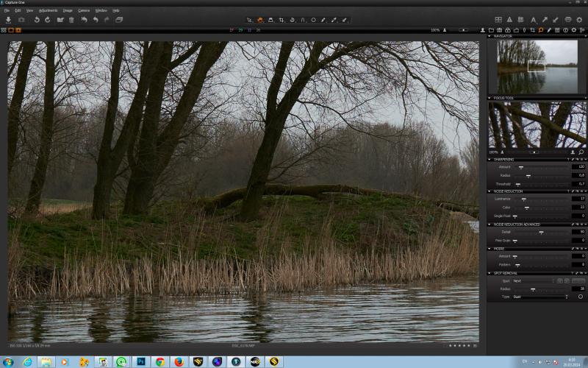This screenshot has width=588, height=368.
Task: Open the Spot Removal Type dropdown
Action: click(540, 297)
